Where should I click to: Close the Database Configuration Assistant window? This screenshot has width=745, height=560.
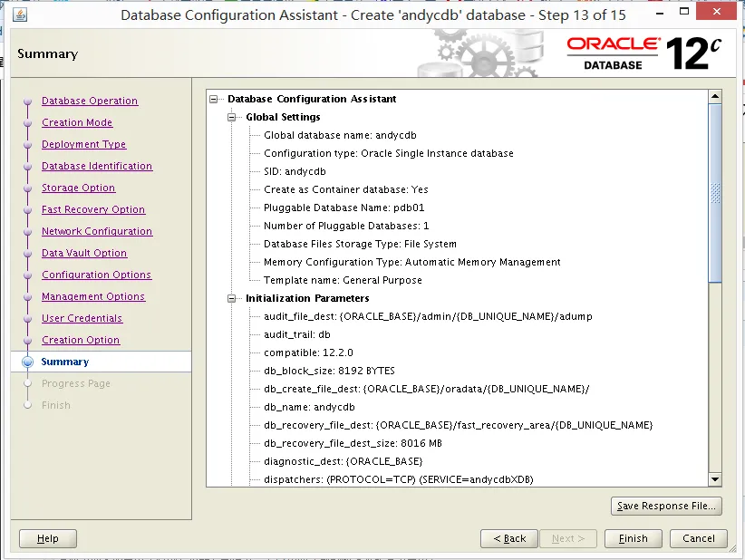tap(717, 12)
